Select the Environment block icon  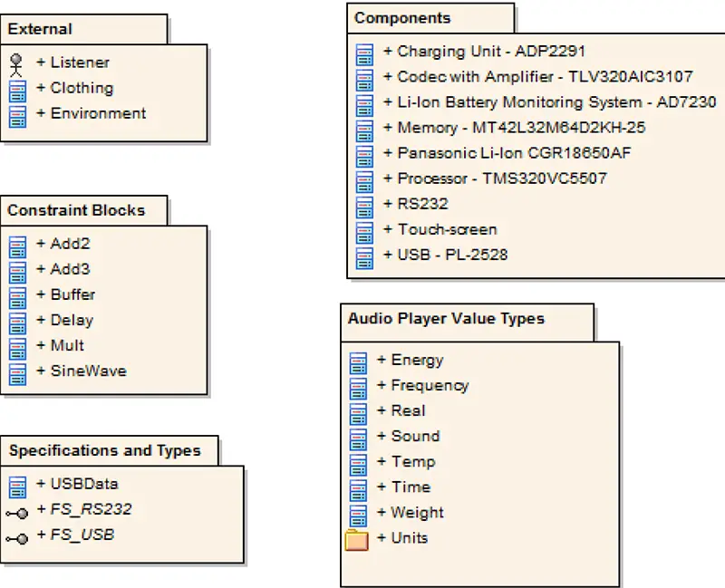pyautogui.click(x=17, y=117)
